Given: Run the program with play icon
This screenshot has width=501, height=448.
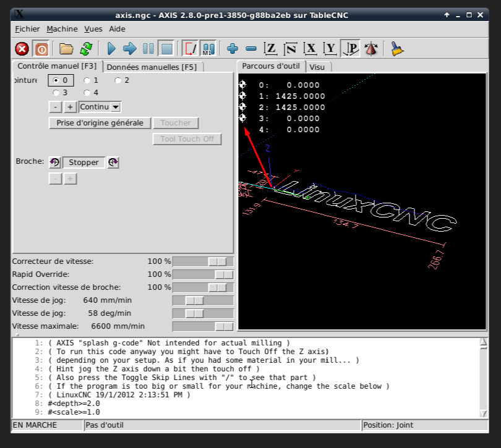Looking at the screenshot, I should pos(111,49).
